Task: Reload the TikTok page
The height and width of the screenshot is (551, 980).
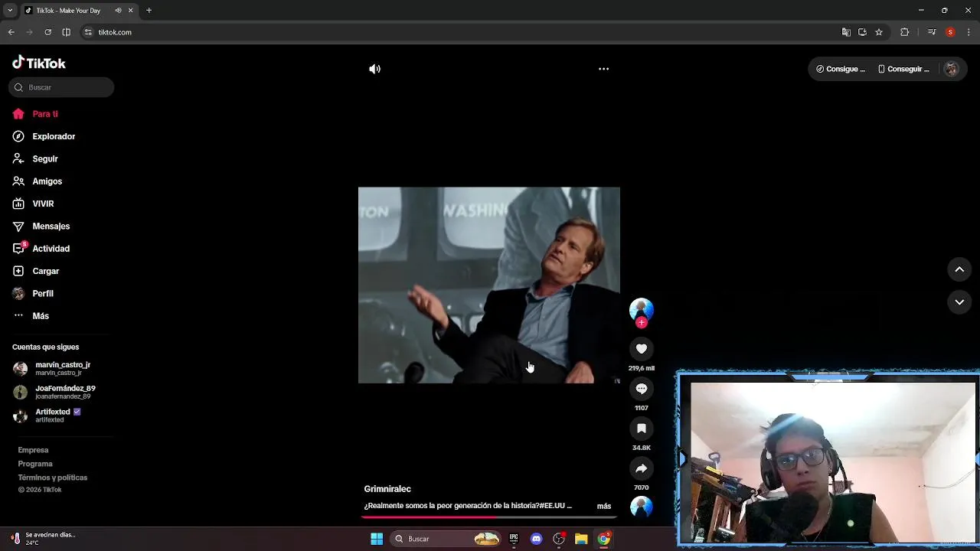Action: (47, 32)
